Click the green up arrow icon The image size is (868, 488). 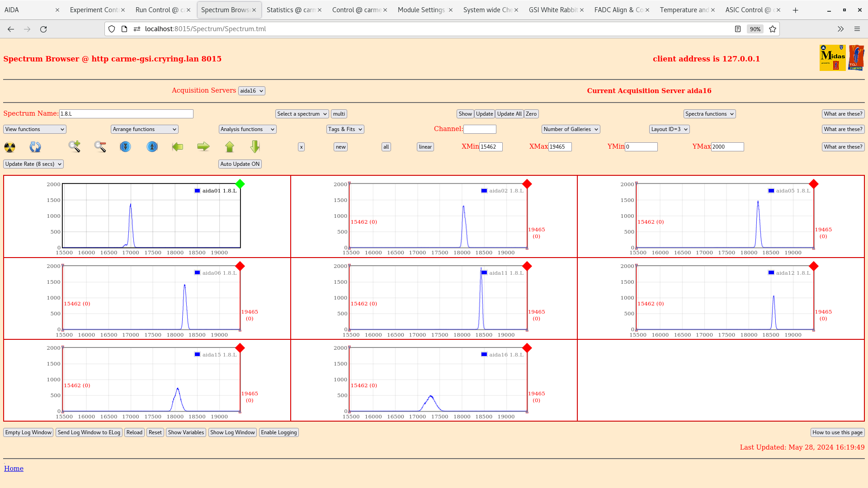tap(230, 147)
